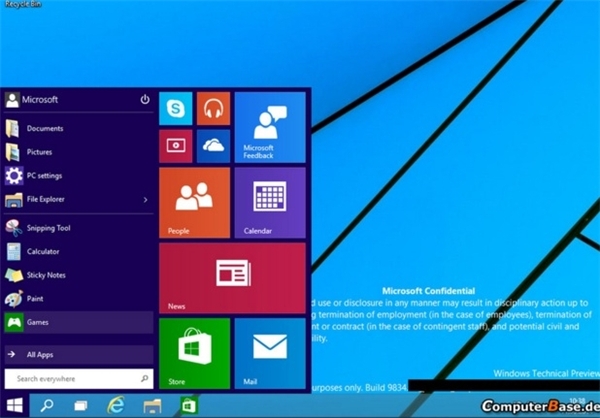
Task: Open Documents from Start menu
Action: (79, 128)
